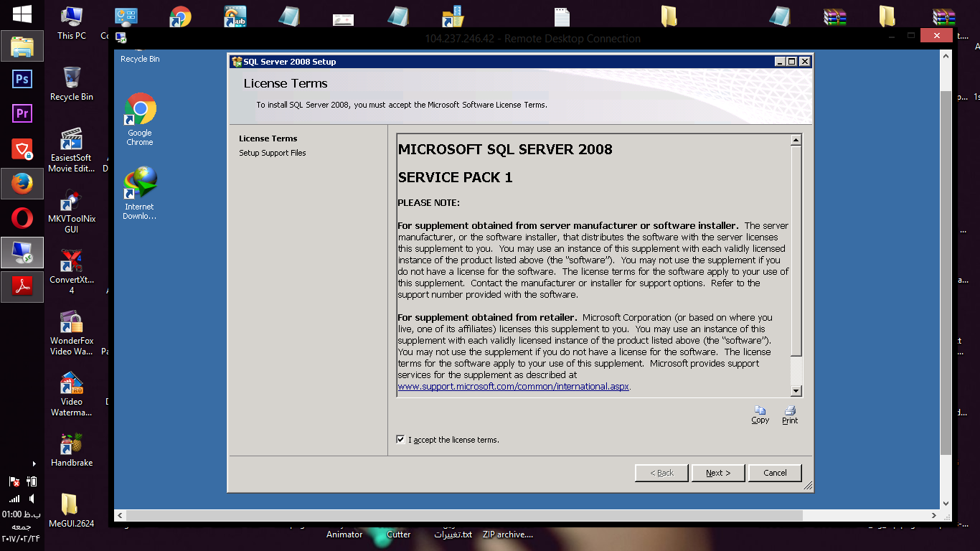
Task: Click the battery power tray icon
Action: [x=32, y=481]
